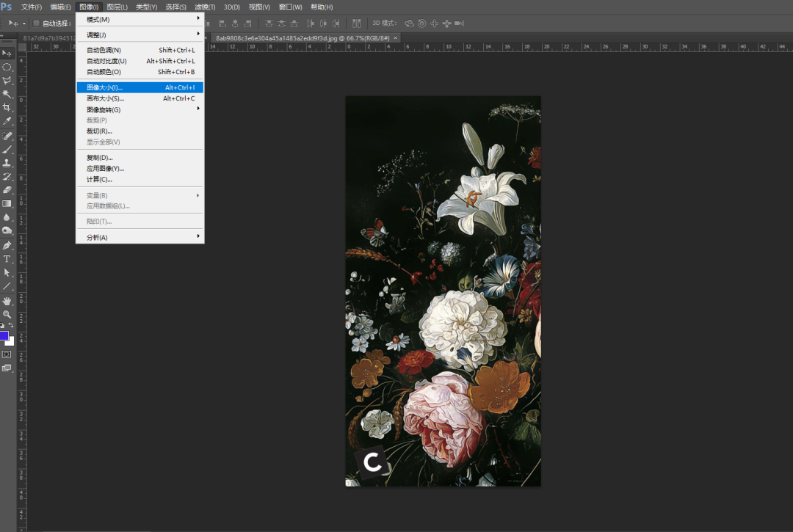The height and width of the screenshot is (532, 793).
Task: Click the 3D pan mode icon
Action: coord(435,23)
